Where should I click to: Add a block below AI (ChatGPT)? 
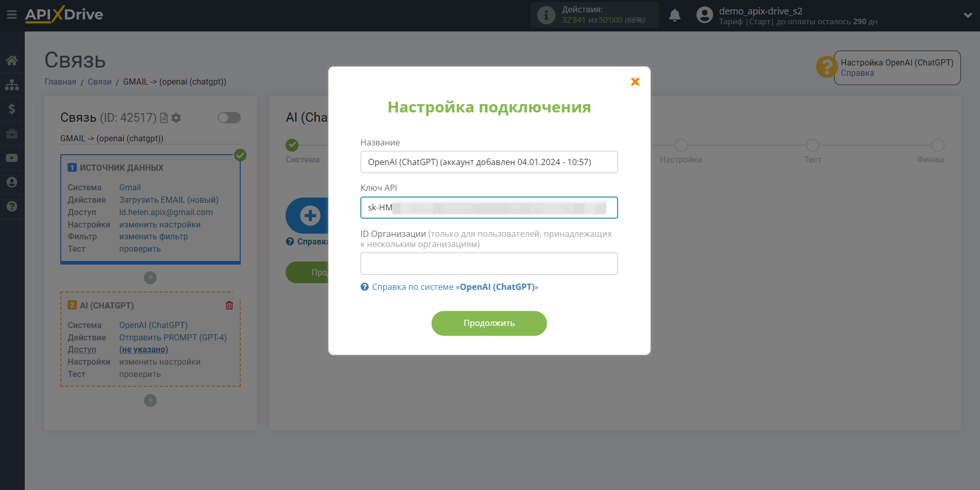pyautogui.click(x=150, y=400)
